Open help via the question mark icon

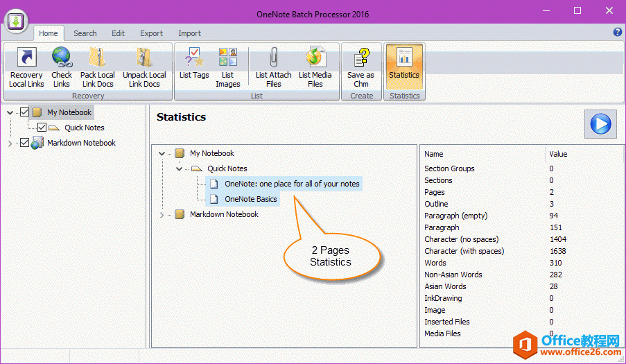click(x=617, y=32)
